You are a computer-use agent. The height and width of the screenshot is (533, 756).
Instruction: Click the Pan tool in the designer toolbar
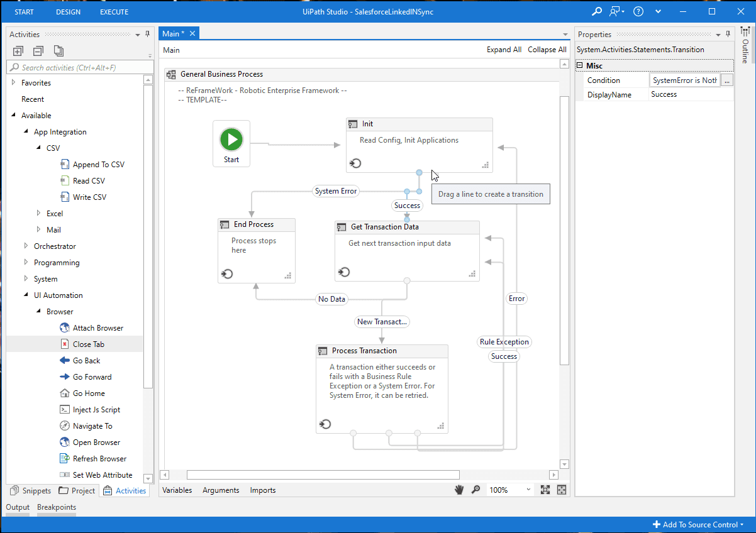459,489
